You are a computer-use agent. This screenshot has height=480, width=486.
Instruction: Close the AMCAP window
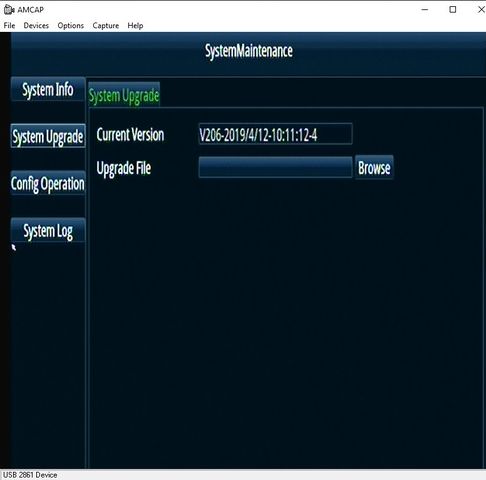click(480, 10)
